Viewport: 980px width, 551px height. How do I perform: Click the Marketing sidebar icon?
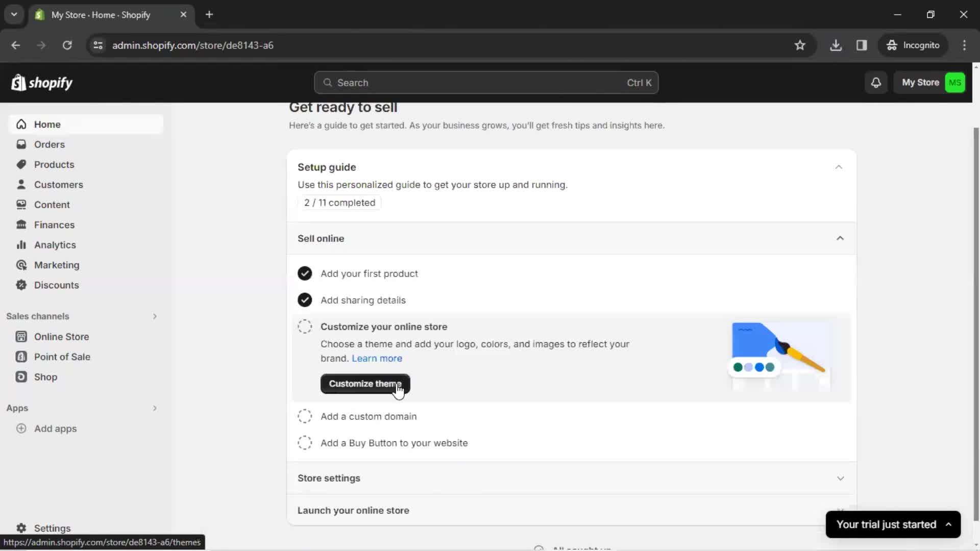21,265
